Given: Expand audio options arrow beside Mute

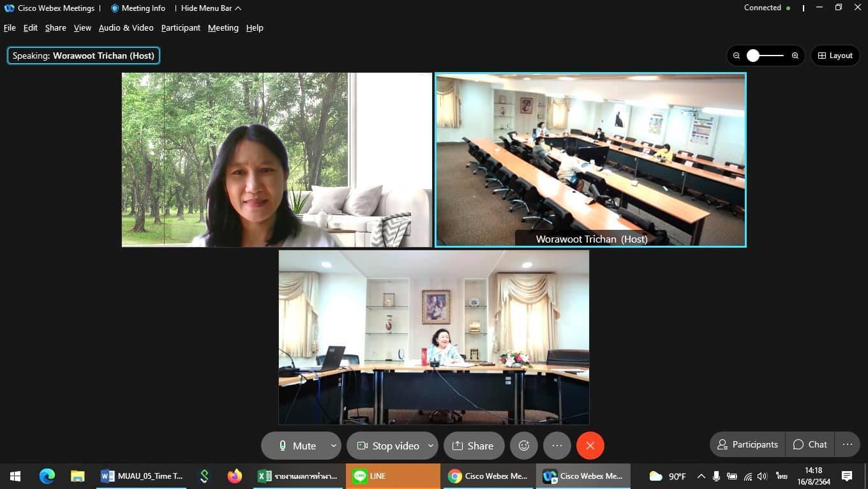Looking at the screenshot, I should click(334, 446).
